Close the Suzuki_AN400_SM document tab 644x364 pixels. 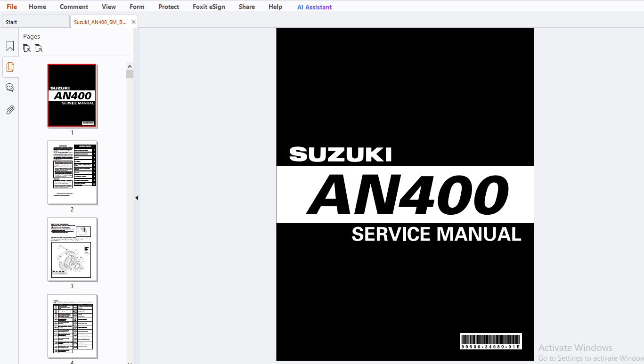tap(133, 22)
